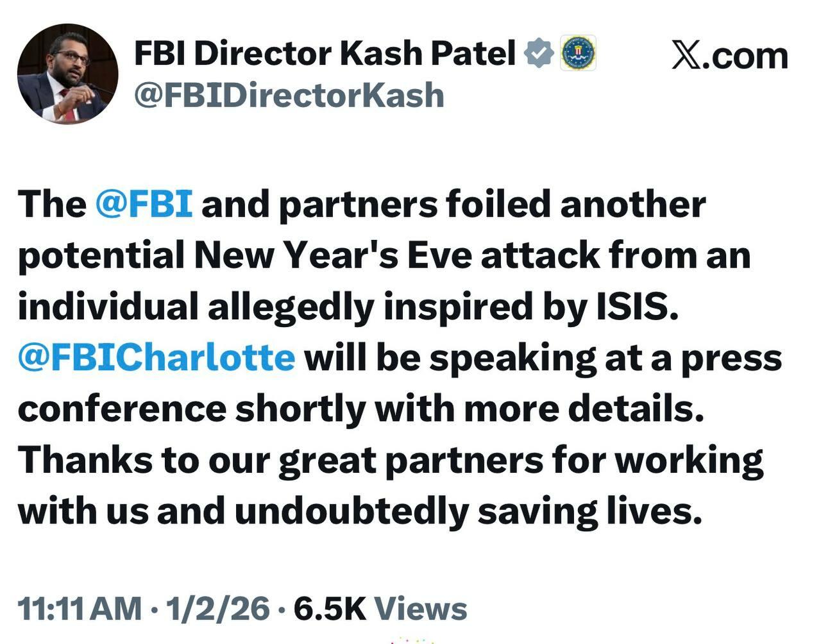Click the FBI seal affiliation badge
Viewport: 821px width, 644px height.
(x=579, y=53)
